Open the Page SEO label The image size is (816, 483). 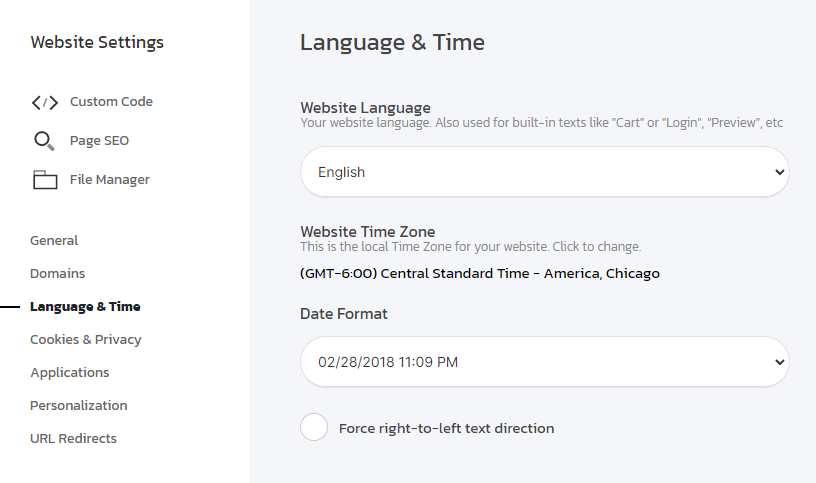point(99,141)
